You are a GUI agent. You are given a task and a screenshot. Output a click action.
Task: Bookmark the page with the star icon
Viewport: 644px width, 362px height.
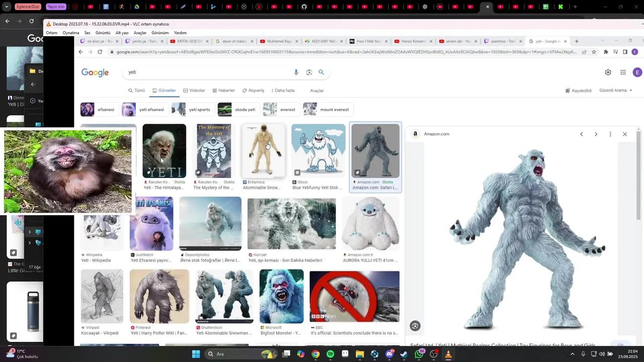[594, 52]
